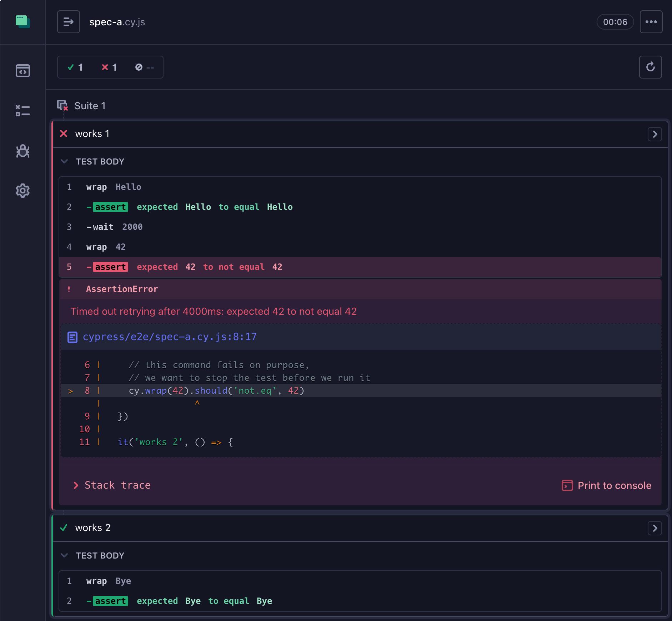The width and height of the screenshot is (672, 621).
Task: Click the file icon beside spec path
Action: pyautogui.click(x=72, y=337)
